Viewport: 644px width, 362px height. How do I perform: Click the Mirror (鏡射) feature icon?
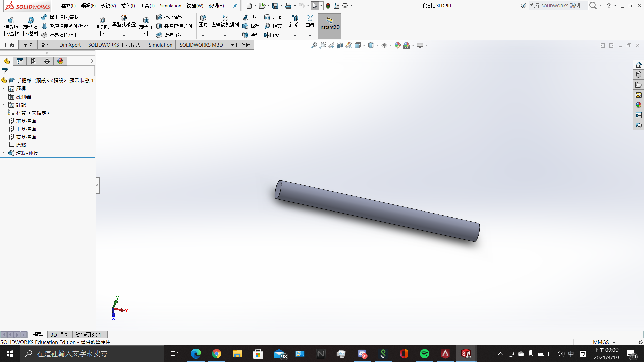pos(267,35)
